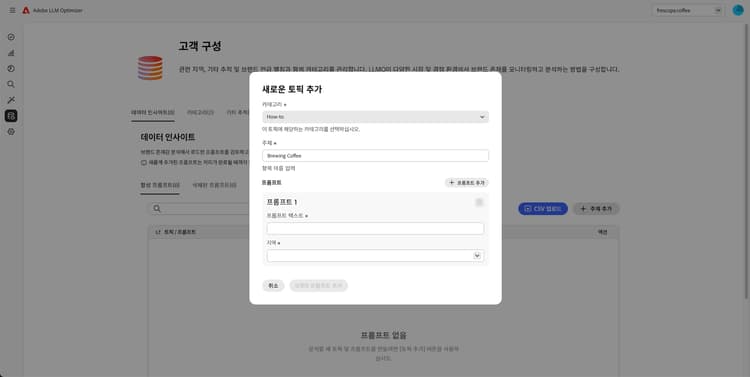The image size is (750, 377).
Task: Open the first sidebar icon with checkmark circle
Action: click(x=11, y=37)
